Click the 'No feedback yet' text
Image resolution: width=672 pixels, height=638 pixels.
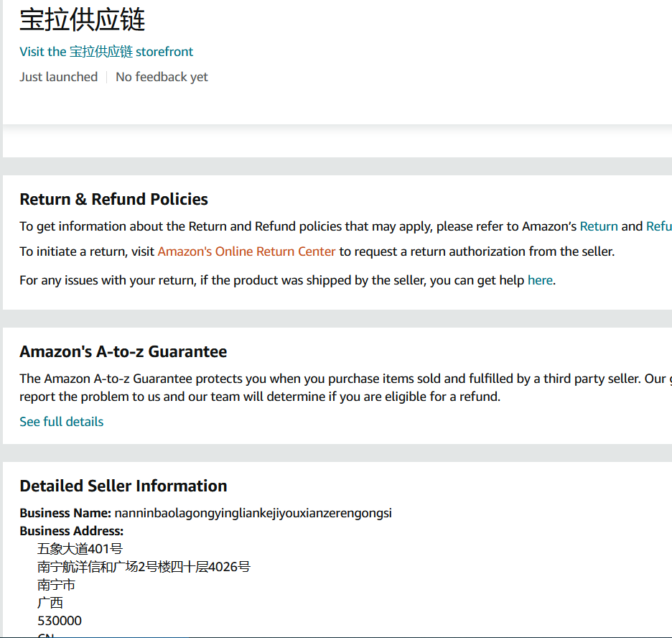point(162,77)
